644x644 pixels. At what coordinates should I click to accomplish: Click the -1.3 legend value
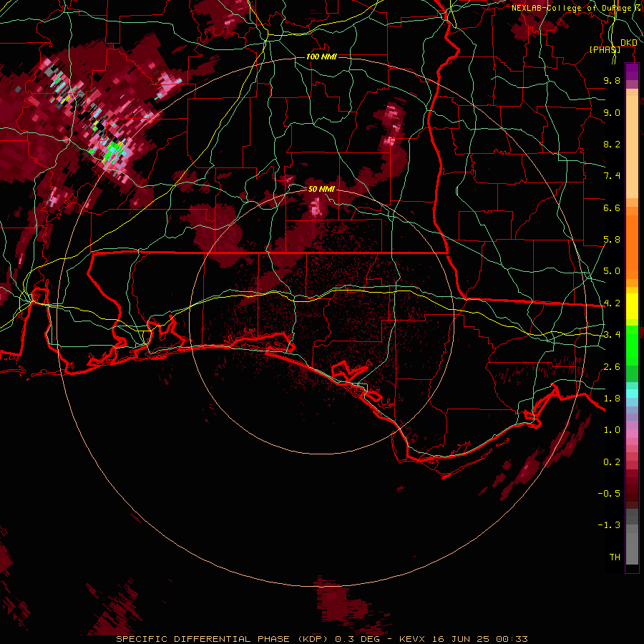[x=609, y=525]
